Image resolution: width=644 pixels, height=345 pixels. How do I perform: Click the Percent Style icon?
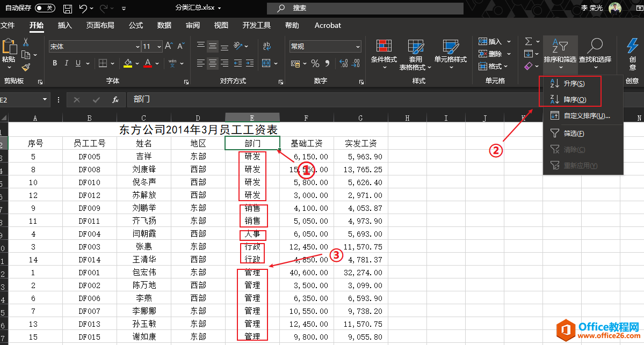point(315,64)
